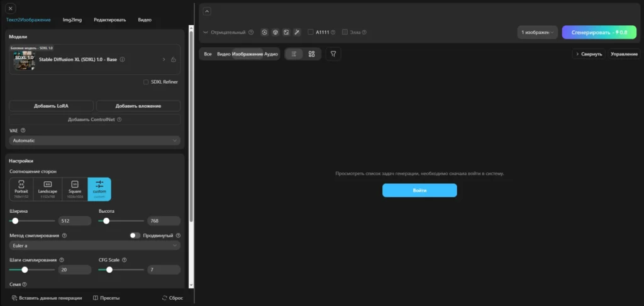This screenshot has height=306, width=644.
Task: Open the Euler a sampling method dropdown
Action: tap(95, 246)
